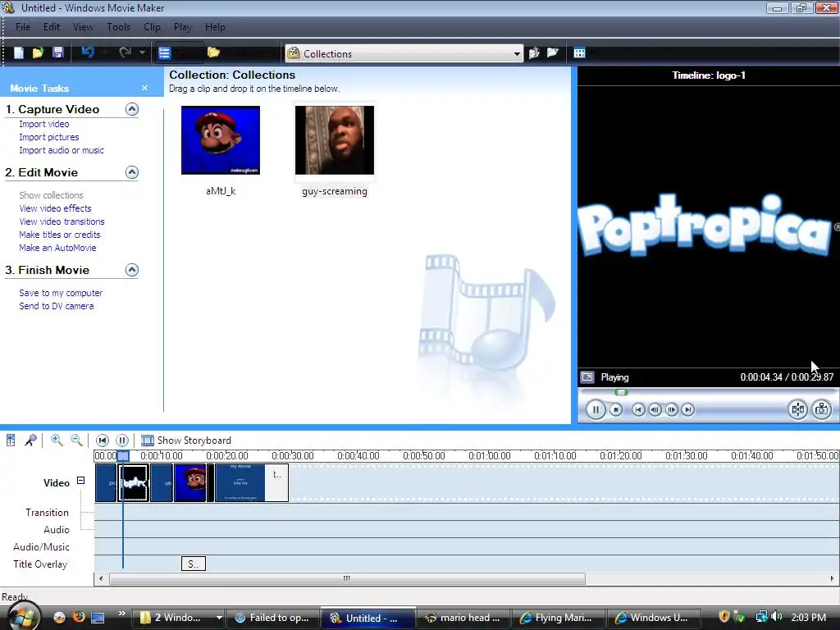Click the Import pictures link
Viewport: 840px width, 630px height.
[x=48, y=137]
